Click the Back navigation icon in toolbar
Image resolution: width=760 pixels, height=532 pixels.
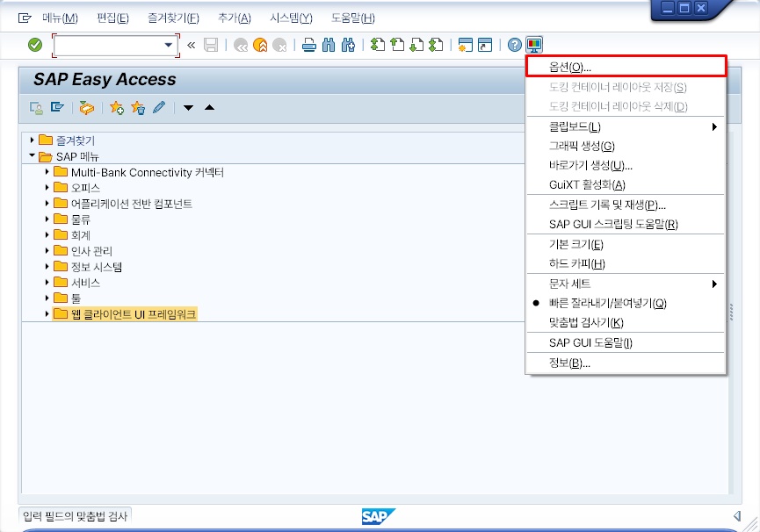coord(241,45)
